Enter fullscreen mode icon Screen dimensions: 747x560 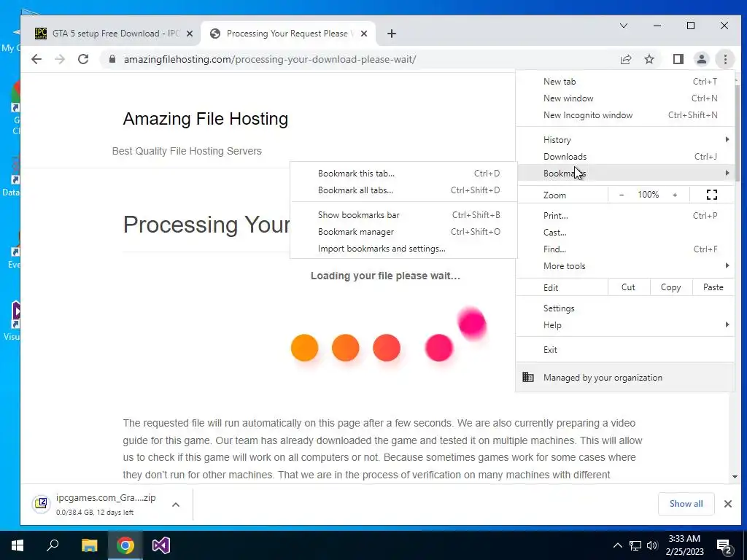point(712,195)
